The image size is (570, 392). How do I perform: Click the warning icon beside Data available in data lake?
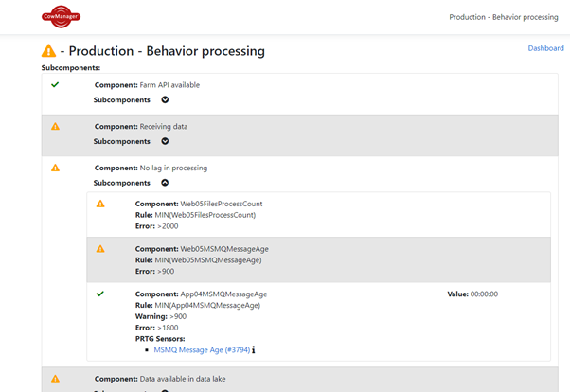point(55,379)
